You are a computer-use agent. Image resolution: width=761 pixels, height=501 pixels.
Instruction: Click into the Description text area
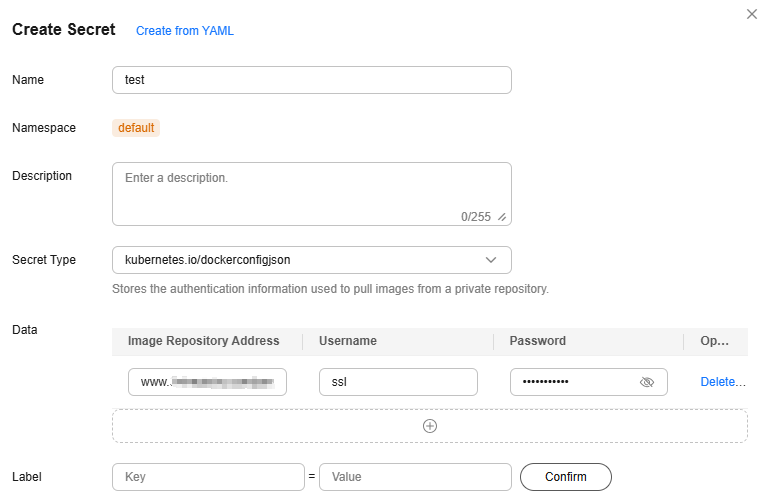pos(312,194)
